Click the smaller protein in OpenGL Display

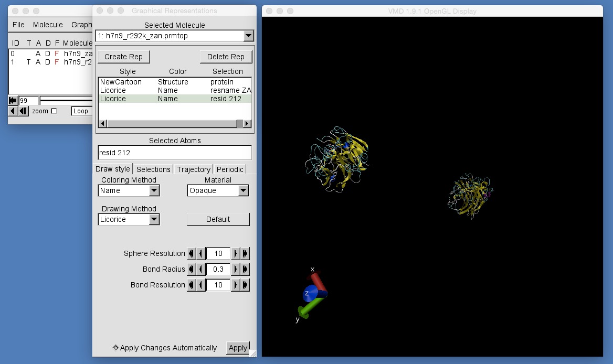pyautogui.click(x=470, y=196)
